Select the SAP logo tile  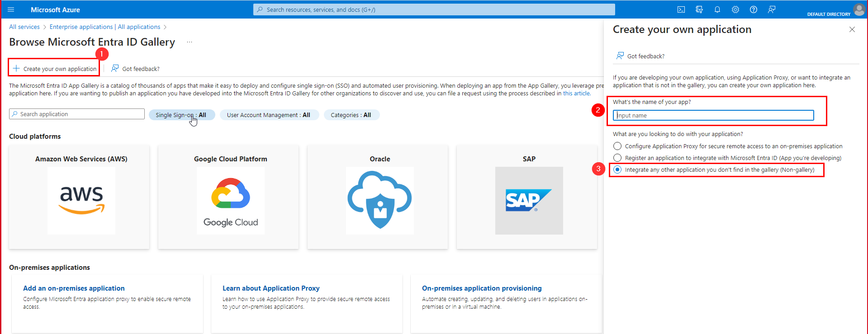click(529, 201)
